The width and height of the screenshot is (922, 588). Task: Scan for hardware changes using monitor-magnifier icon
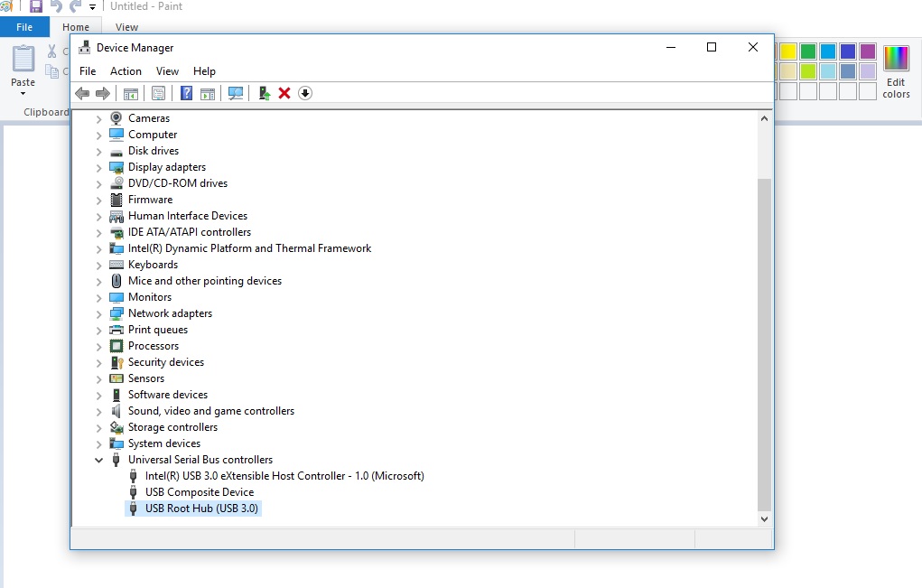[x=236, y=93]
